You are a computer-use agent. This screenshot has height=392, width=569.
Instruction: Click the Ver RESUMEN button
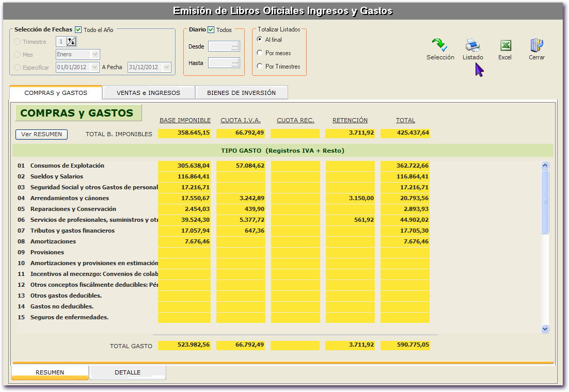click(x=41, y=134)
